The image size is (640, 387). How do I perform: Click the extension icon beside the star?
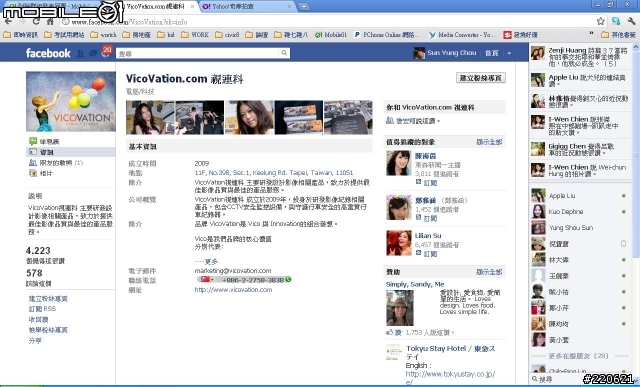pos(616,21)
